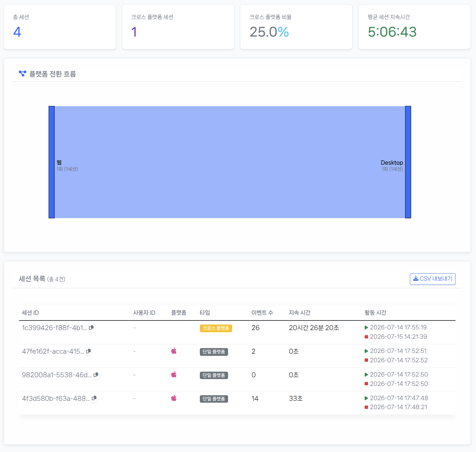Click Apple platform icon in 47fe162f row
Image resolution: width=476 pixels, height=452 pixels.
coord(174,351)
